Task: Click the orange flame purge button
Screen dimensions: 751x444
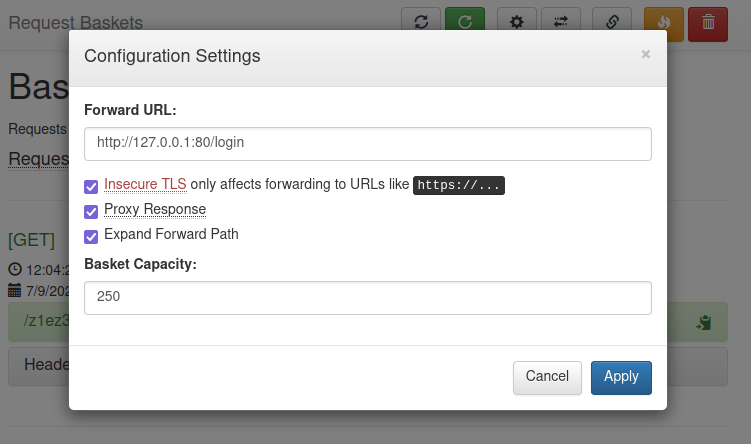Action: [x=664, y=22]
